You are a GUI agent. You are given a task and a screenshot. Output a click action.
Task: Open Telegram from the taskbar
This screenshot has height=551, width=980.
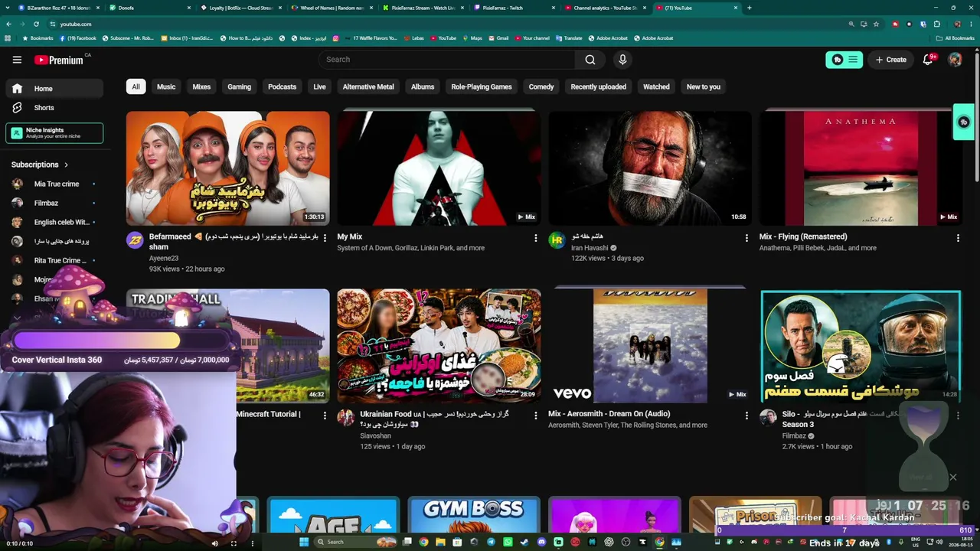tap(491, 542)
